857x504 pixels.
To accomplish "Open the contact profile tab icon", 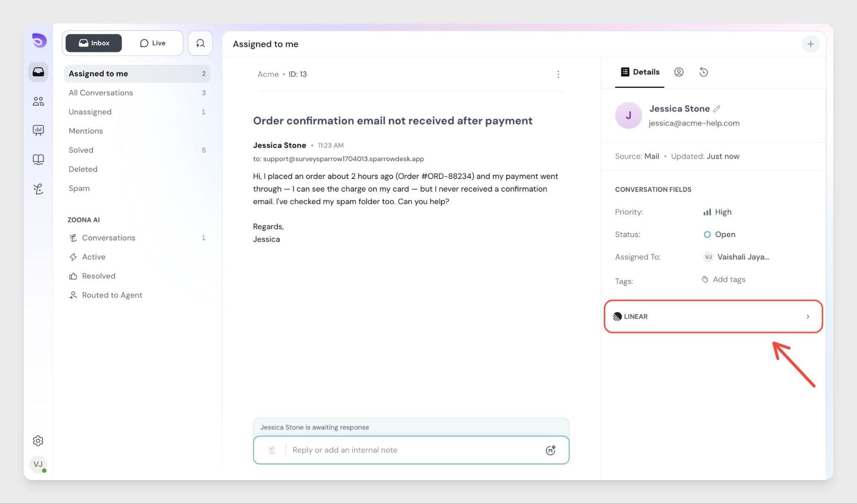I will (679, 72).
